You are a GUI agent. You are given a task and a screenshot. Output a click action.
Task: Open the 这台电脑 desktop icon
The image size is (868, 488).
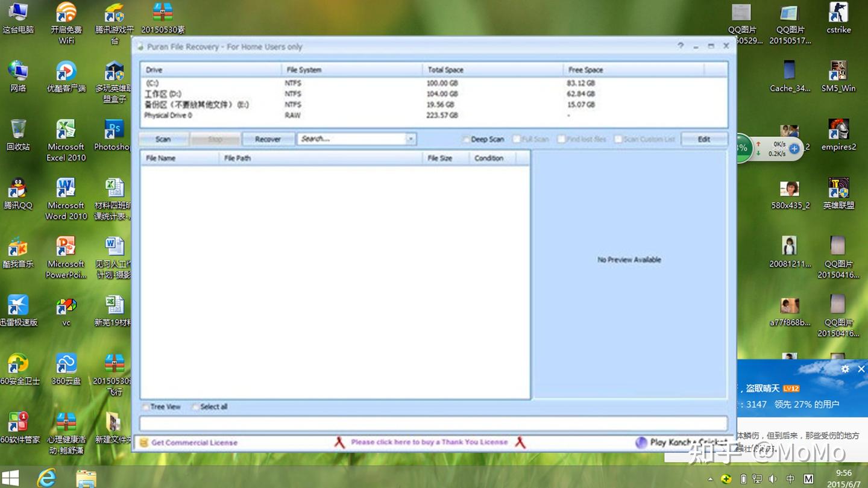pyautogui.click(x=18, y=18)
